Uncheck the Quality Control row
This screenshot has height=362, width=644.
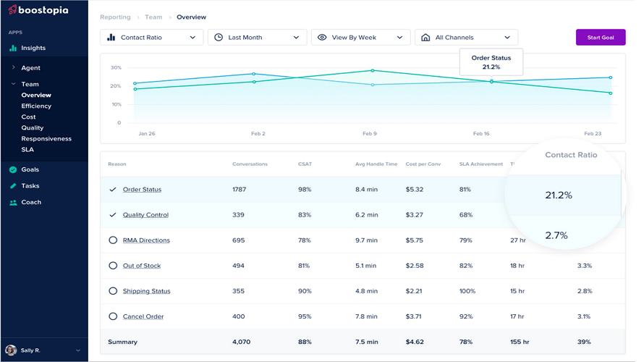point(113,215)
